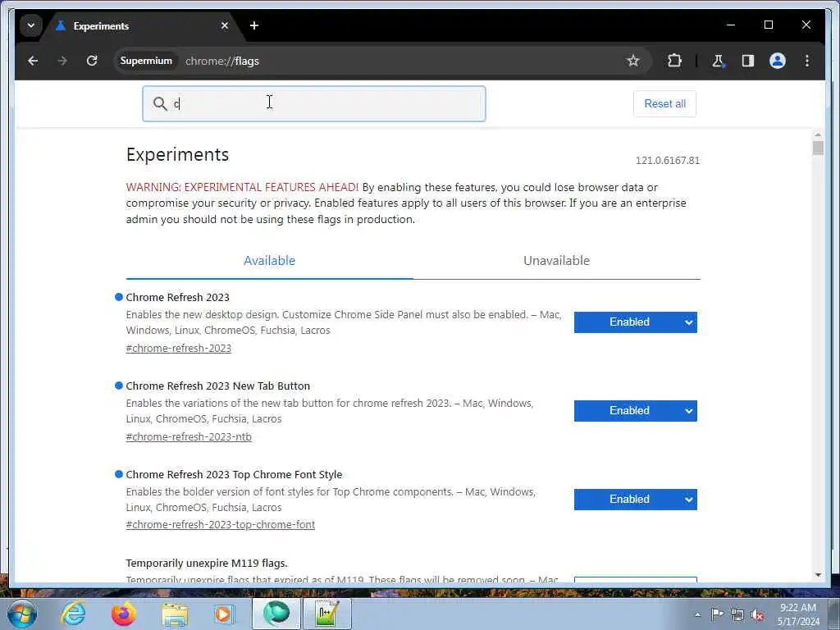Image resolution: width=840 pixels, height=630 pixels.
Task: Switch to the Available tab
Action: pyautogui.click(x=269, y=261)
